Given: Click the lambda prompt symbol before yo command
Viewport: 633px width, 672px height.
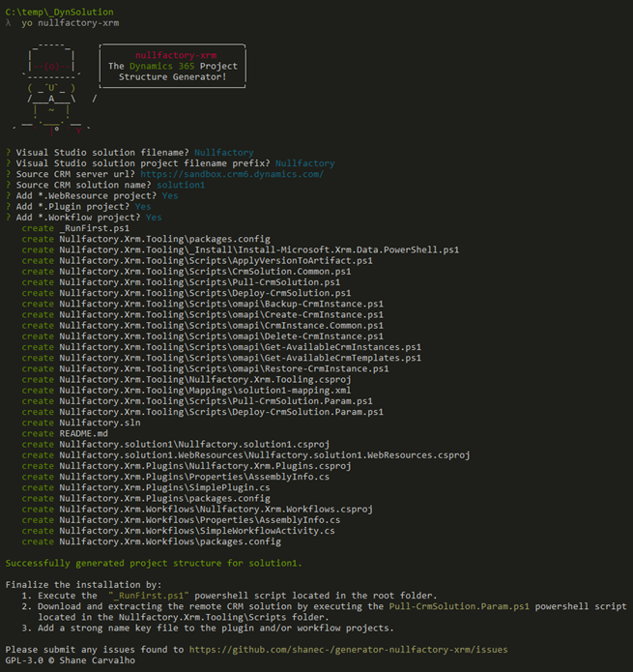Looking at the screenshot, I should [x=9, y=21].
